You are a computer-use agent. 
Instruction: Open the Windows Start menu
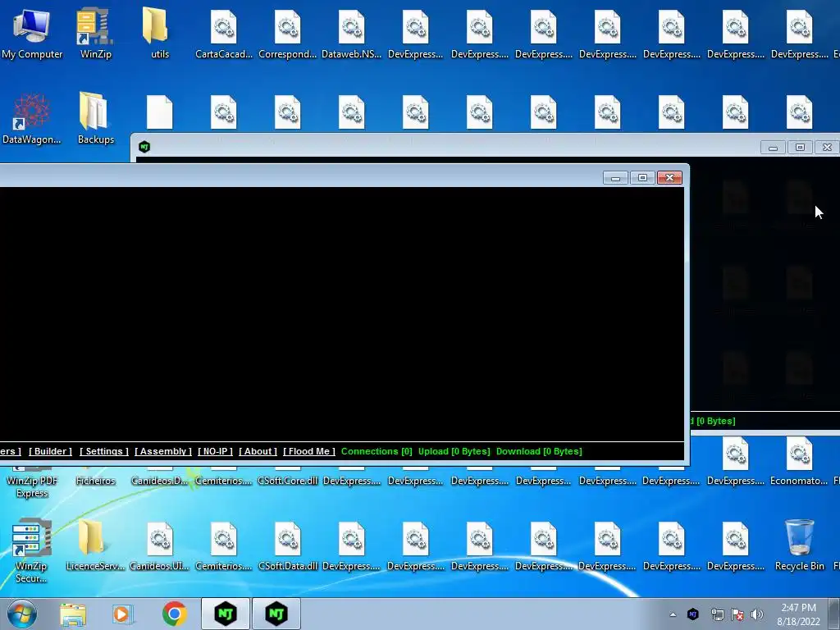click(22, 614)
